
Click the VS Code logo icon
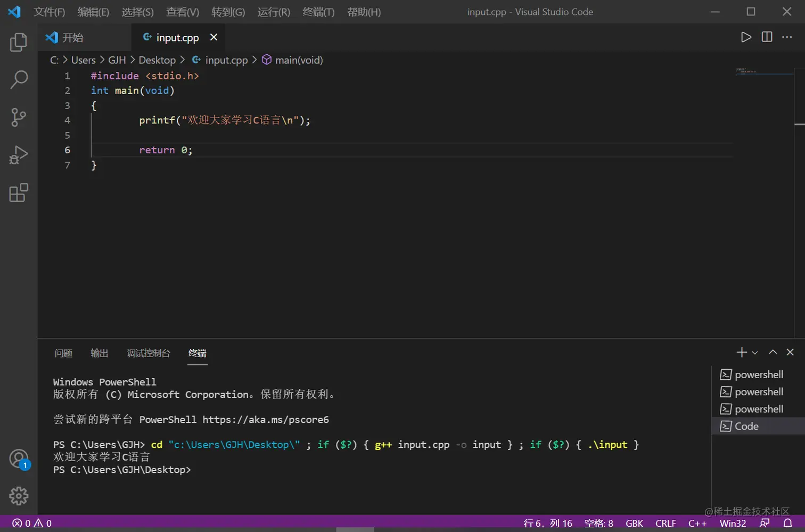point(14,12)
